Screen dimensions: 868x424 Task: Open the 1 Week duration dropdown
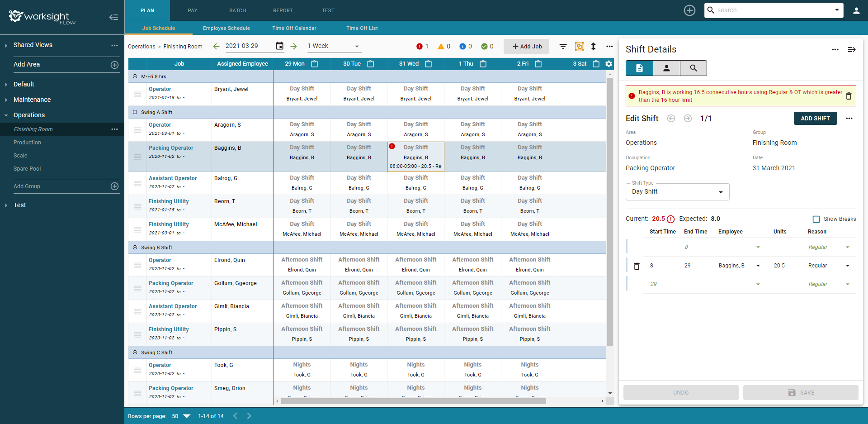tap(334, 46)
